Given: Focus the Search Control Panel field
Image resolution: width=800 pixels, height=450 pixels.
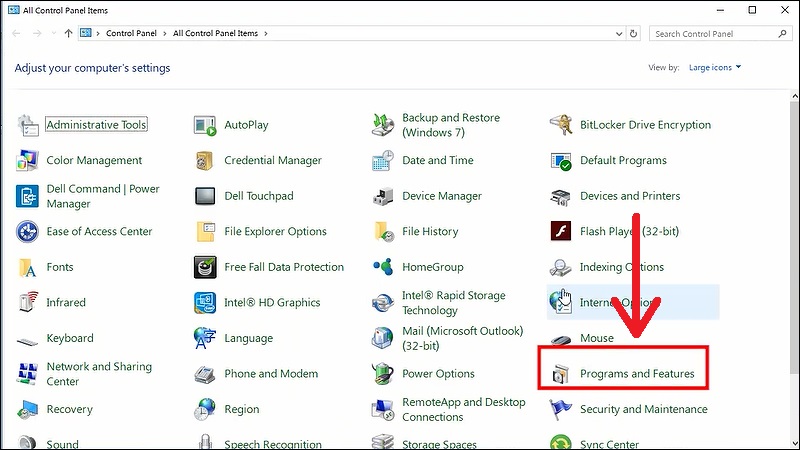Looking at the screenshot, I should [x=720, y=34].
